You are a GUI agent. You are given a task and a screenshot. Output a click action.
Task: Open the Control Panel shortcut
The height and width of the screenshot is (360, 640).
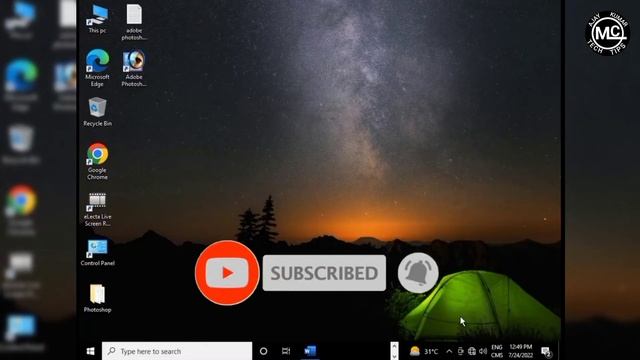tap(97, 253)
